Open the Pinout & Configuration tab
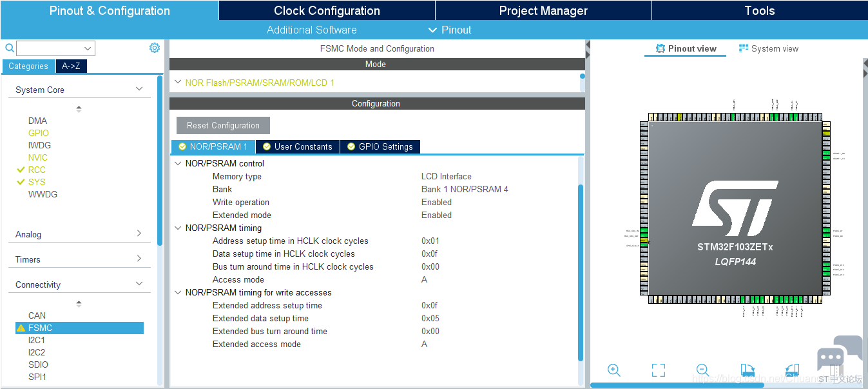This screenshot has width=868, height=389. tap(110, 10)
